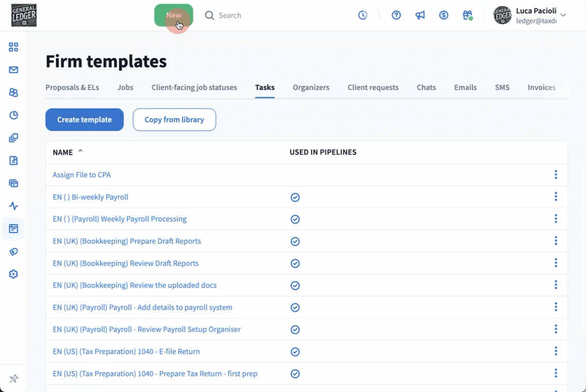Open the three-dot menu for Assign File to CPA
Image resolution: width=586 pixels, height=392 pixels.
(556, 175)
